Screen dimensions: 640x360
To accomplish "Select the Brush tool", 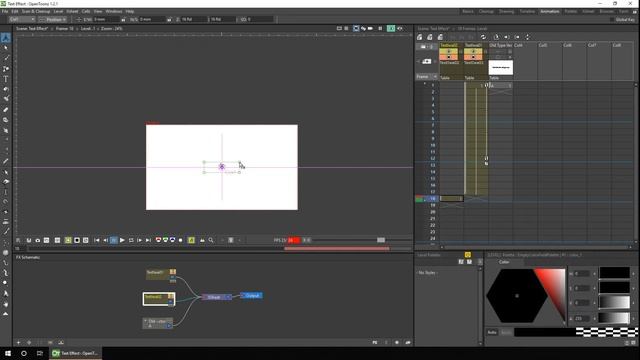I will tap(6, 58).
